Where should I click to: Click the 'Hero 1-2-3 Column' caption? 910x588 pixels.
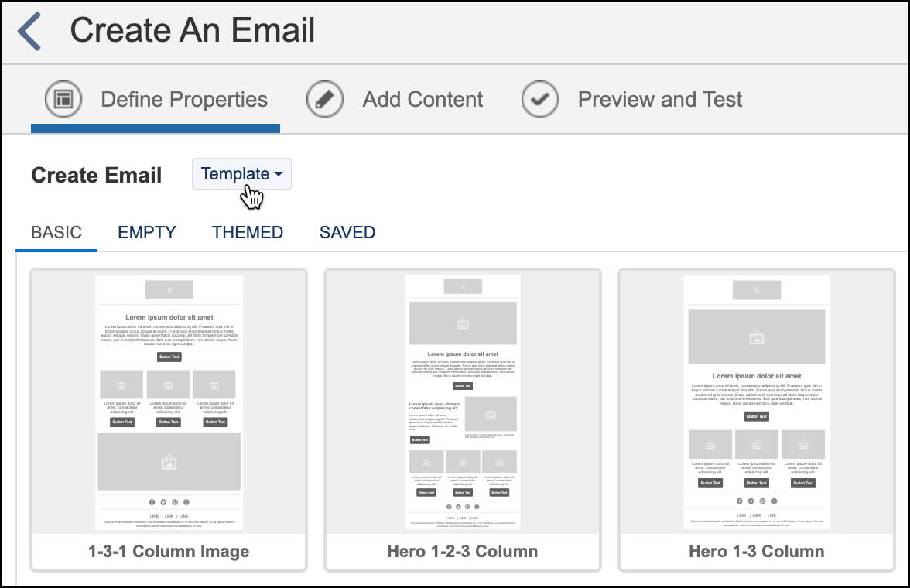(463, 551)
